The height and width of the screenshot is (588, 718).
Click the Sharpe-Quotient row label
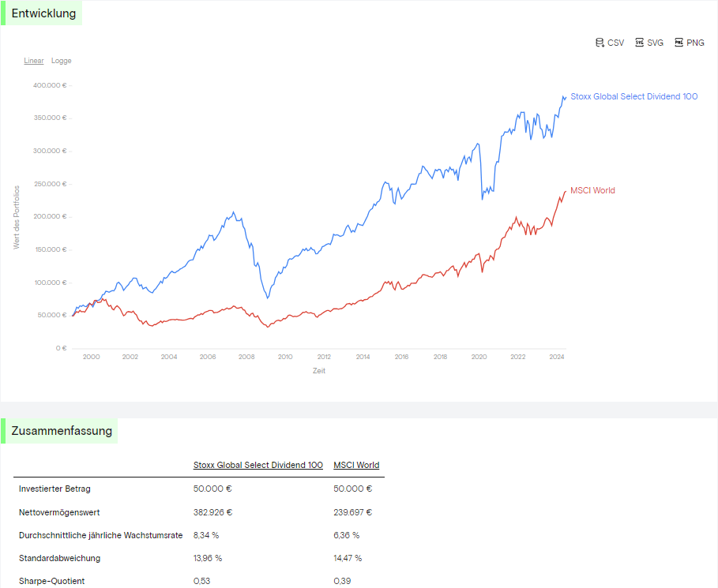(x=52, y=581)
